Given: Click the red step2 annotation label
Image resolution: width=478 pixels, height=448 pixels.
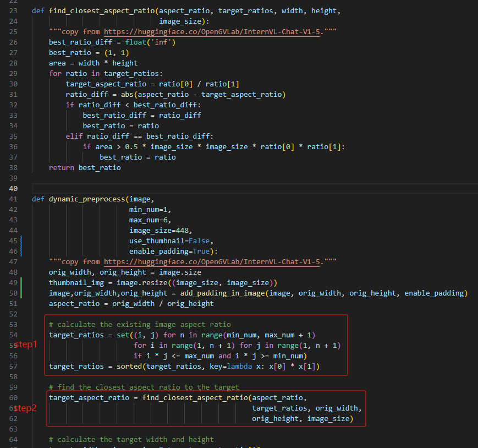Looking at the screenshot, I should (x=24, y=408).
